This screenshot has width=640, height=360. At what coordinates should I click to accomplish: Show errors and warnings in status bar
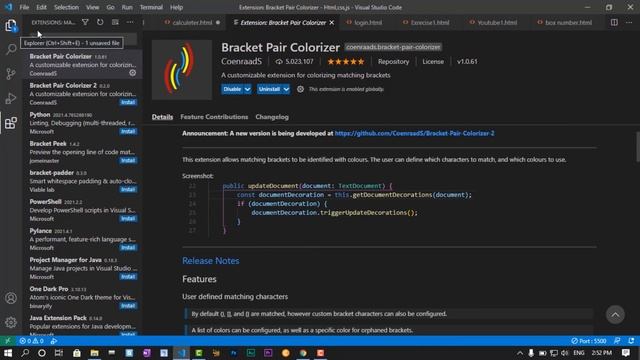click(x=31, y=341)
